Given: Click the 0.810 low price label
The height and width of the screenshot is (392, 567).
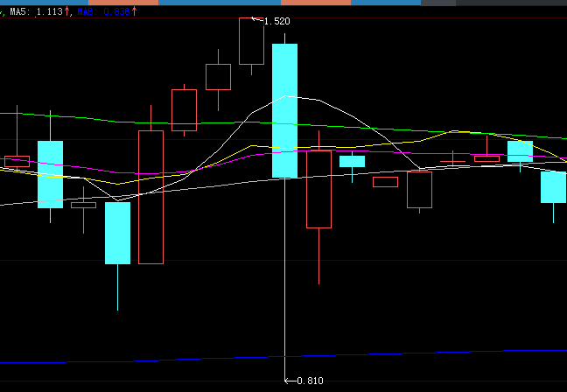Looking at the screenshot, I should (310, 381).
